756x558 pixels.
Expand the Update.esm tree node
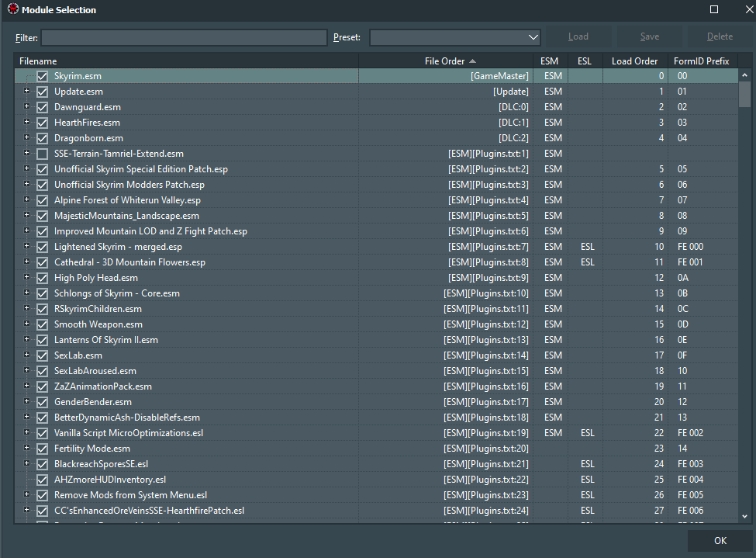(26, 91)
